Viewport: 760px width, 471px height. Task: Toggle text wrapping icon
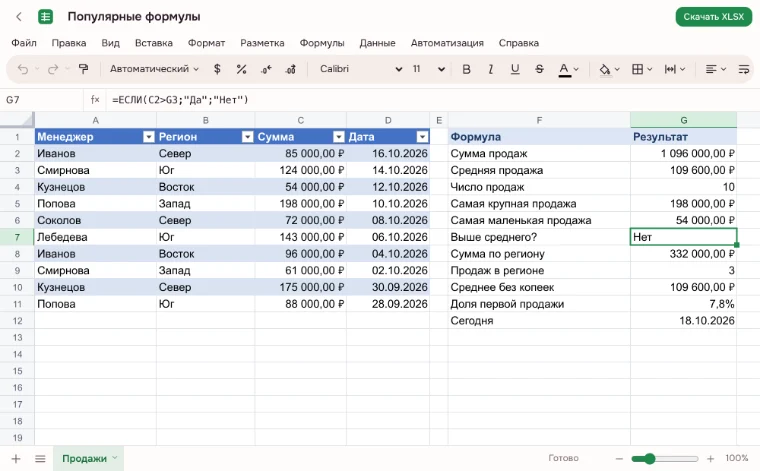click(x=744, y=69)
